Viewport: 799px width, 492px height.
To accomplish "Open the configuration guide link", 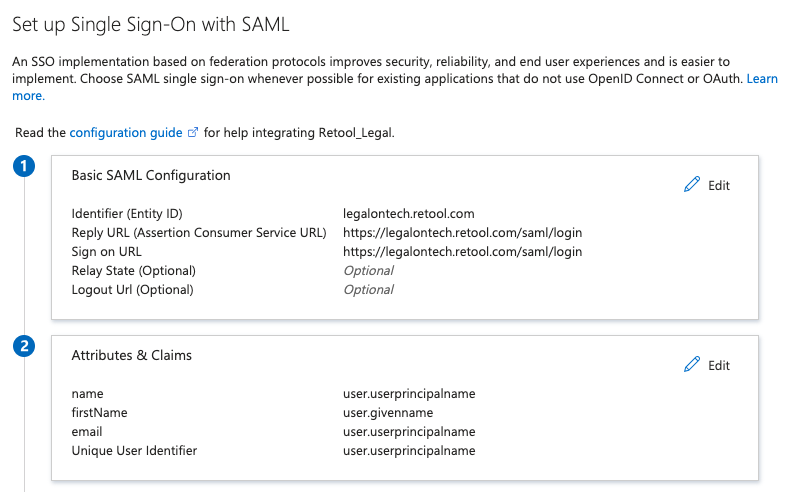I will click(x=126, y=132).
